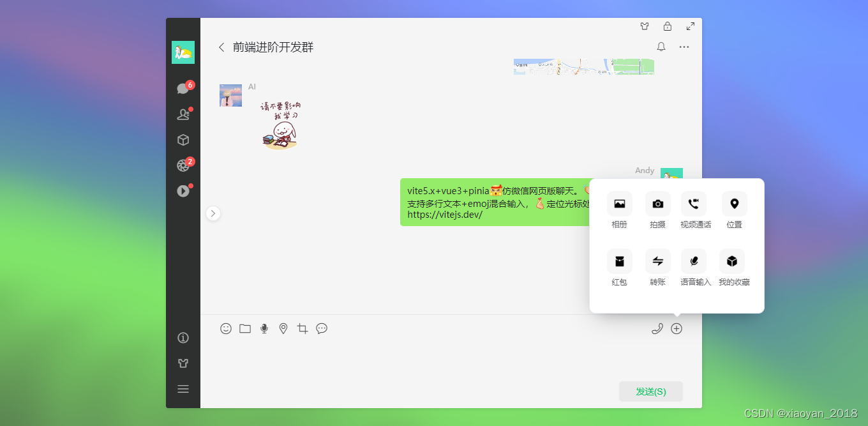Click the theme t-shirt icon in title bar
This screenshot has width=868, height=426.
click(x=645, y=26)
